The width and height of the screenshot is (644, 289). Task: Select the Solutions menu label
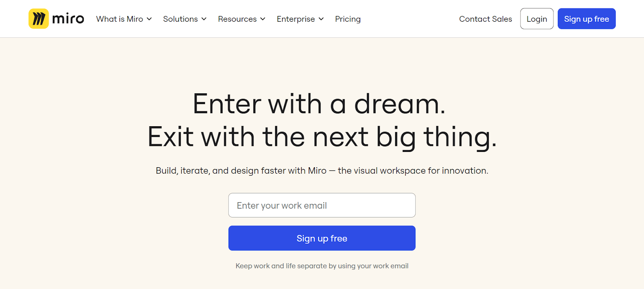(180, 19)
